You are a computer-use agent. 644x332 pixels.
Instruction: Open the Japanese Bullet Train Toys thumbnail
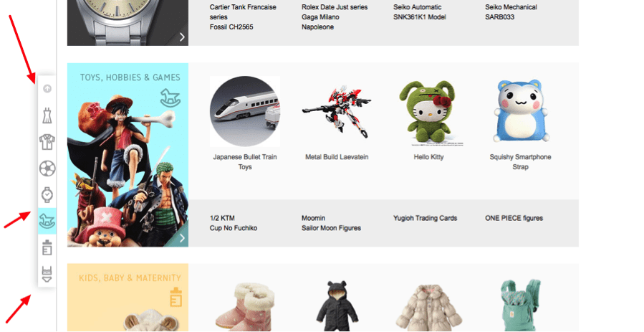245,111
